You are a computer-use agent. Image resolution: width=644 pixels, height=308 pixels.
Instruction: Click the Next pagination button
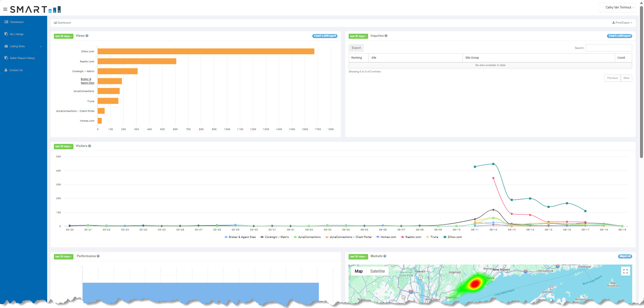pyautogui.click(x=626, y=78)
